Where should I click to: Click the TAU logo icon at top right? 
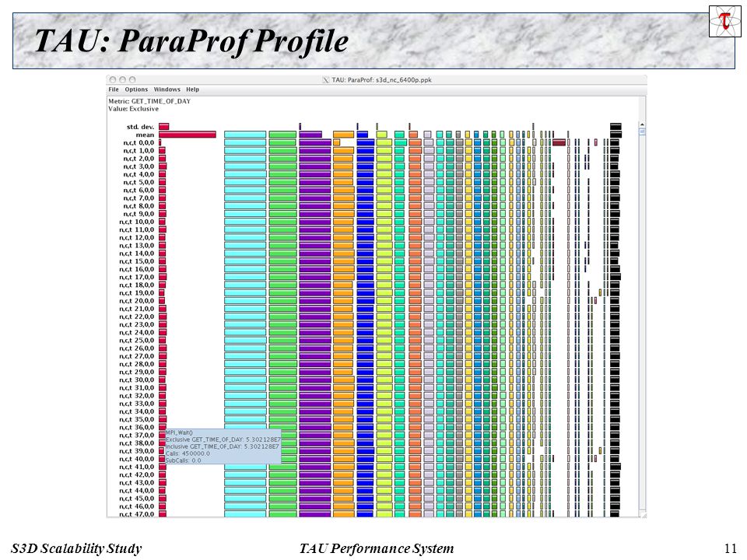(x=724, y=21)
